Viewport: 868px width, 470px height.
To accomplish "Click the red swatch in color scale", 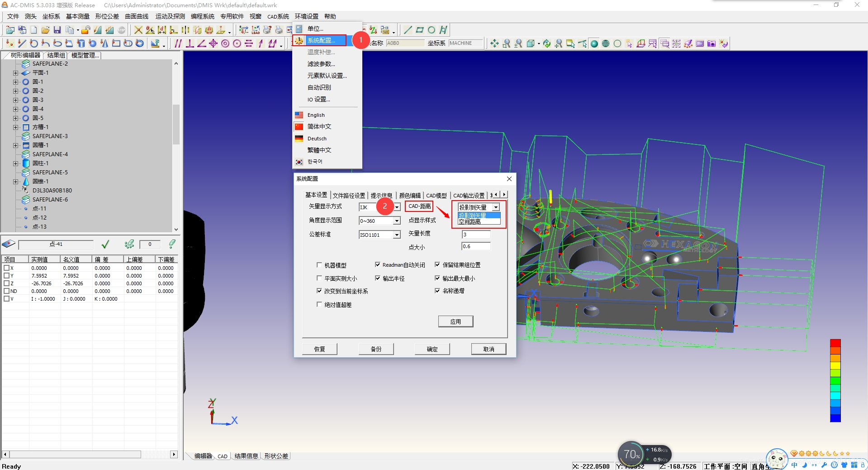I will [x=835, y=343].
